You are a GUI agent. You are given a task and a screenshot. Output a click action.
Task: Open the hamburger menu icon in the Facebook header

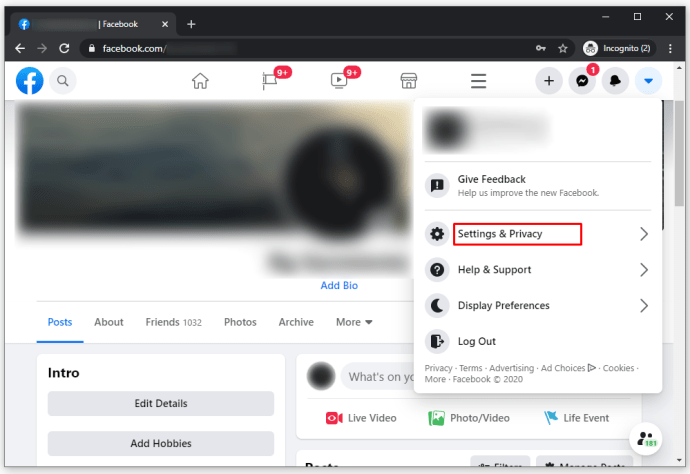point(478,81)
